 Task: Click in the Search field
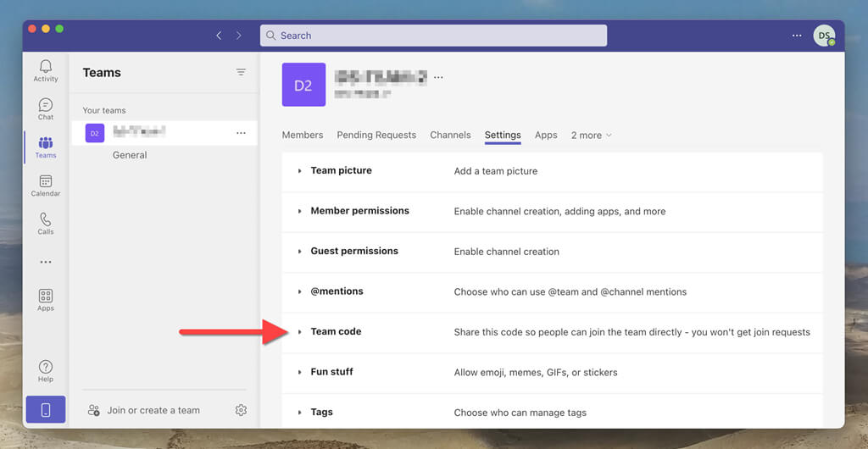pos(433,36)
